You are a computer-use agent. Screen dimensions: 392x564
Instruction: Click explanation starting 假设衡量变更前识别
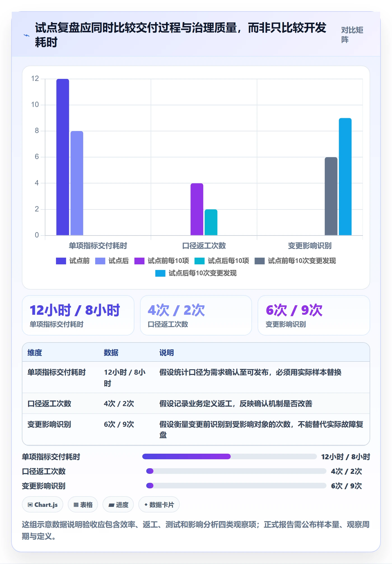[261, 430]
